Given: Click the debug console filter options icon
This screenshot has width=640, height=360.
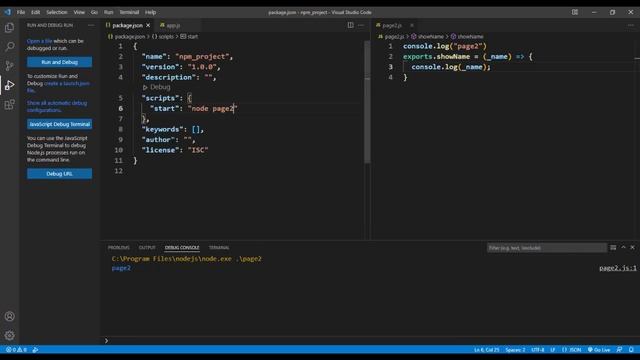Looking at the screenshot, I should [x=613, y=248].
